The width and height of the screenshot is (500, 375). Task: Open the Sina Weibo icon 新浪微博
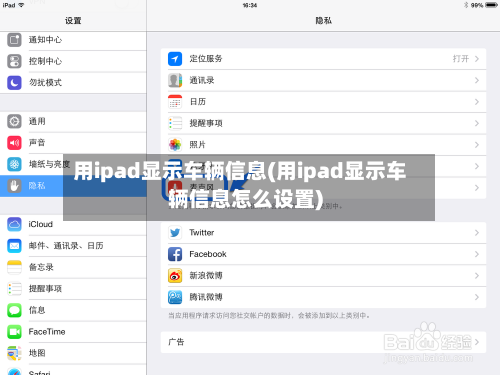175,276
